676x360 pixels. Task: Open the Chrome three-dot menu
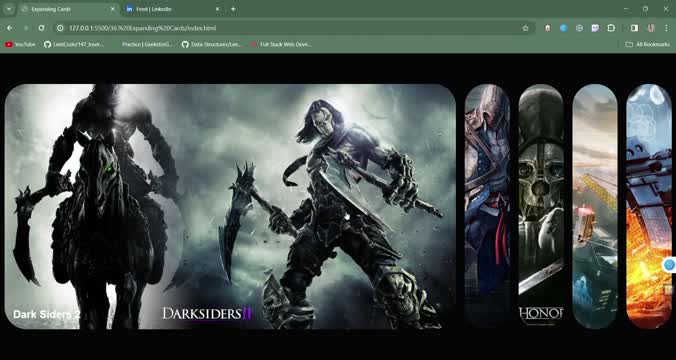(x=666, y=28)
